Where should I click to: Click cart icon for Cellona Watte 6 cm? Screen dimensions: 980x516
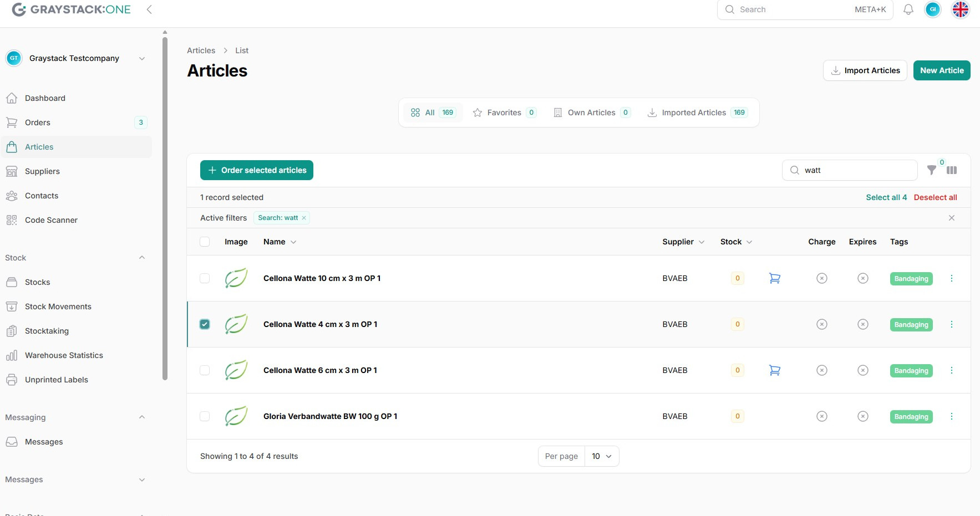(775, 370)
